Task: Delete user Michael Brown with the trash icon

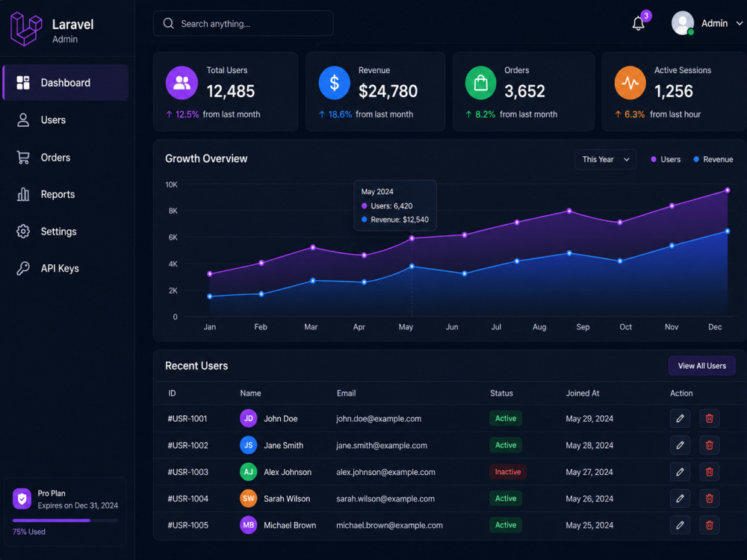Action: coord(710,525)
